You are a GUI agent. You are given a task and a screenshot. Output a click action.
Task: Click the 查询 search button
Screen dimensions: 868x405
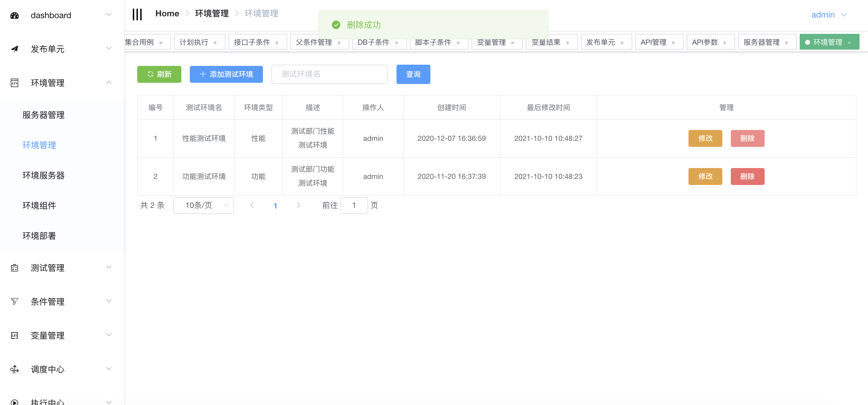tap(413, 74)
